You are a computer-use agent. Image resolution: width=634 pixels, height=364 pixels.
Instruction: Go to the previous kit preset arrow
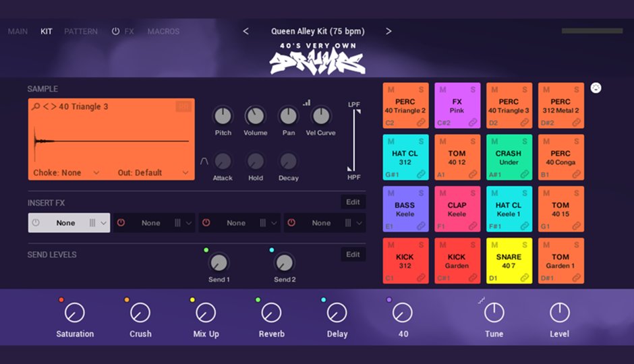(246, 31)
